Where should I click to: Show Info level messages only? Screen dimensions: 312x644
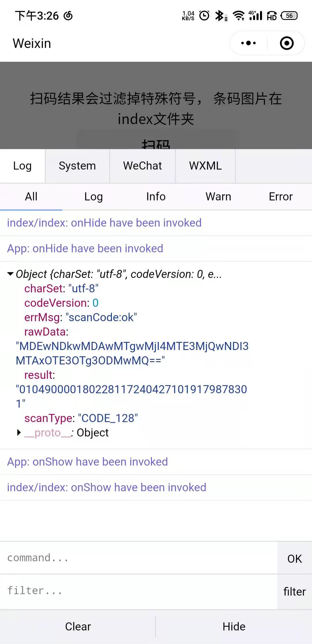[x=156, y=197]
